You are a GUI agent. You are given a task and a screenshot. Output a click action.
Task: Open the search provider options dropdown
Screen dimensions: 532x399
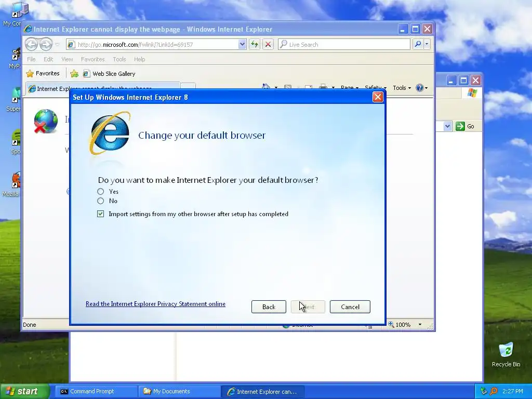(427, 44)
